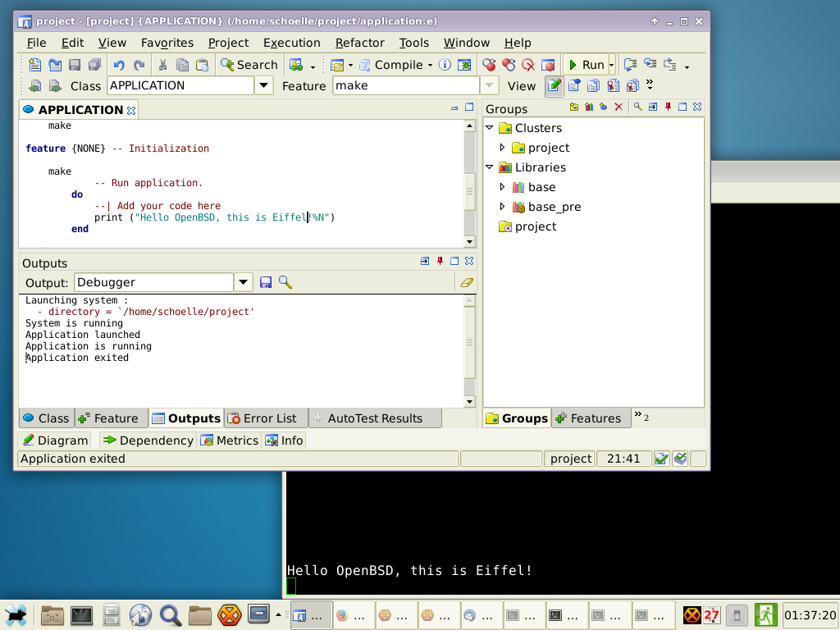Click the add library icon in Groups
Image resolution: width=840 pixels, height=630 pixels.
[x=589, y=107]
